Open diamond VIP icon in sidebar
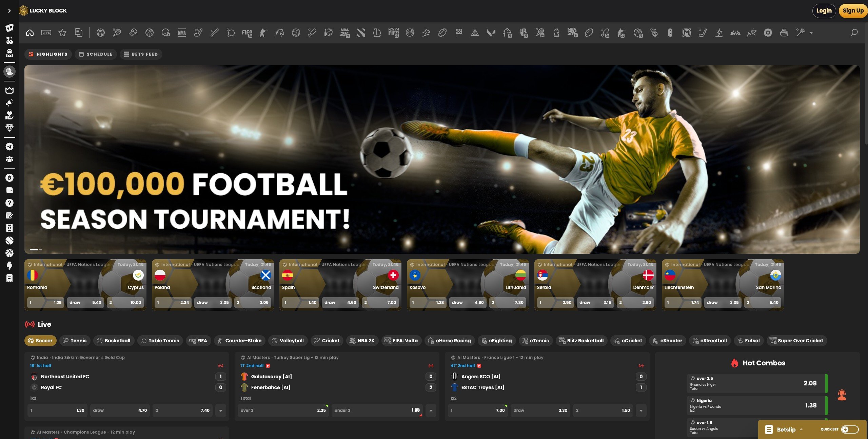 (9, 128)
